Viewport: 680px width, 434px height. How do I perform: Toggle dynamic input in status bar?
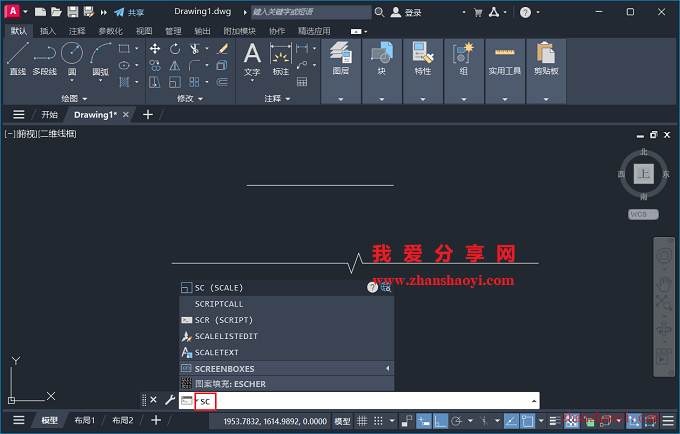[x=424, y=421]
